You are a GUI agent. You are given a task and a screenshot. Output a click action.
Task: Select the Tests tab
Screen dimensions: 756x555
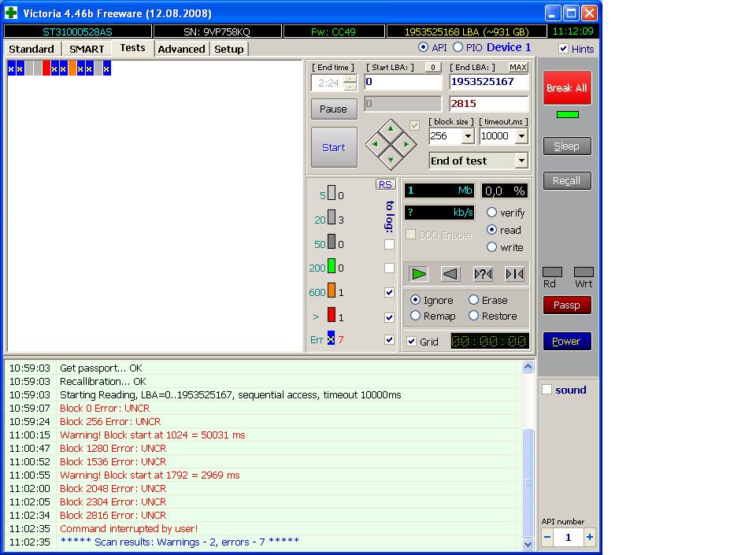click(132, 48)
